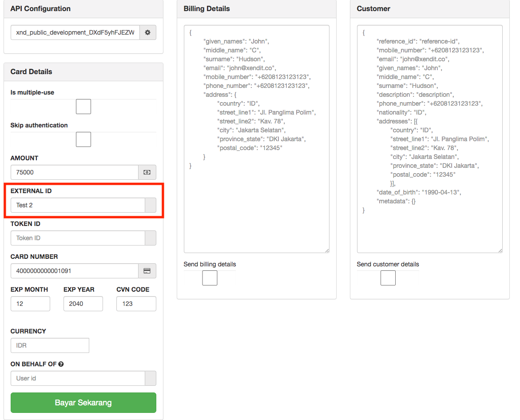
Task: Click inside the Billing Details JSON textarea
Action: (x=257, y=139)
